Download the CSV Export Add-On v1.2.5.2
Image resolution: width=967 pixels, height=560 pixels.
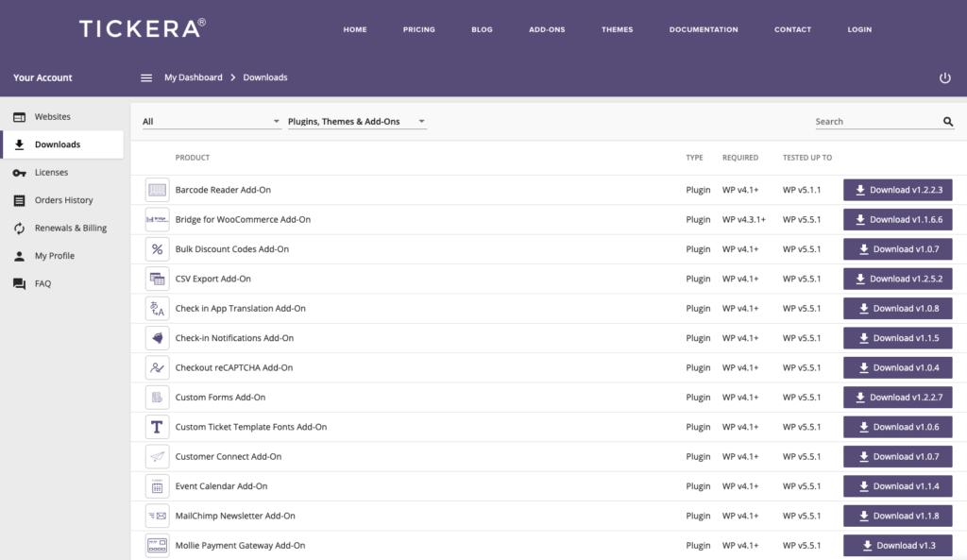pyautogui.click(x=897, y=279)
